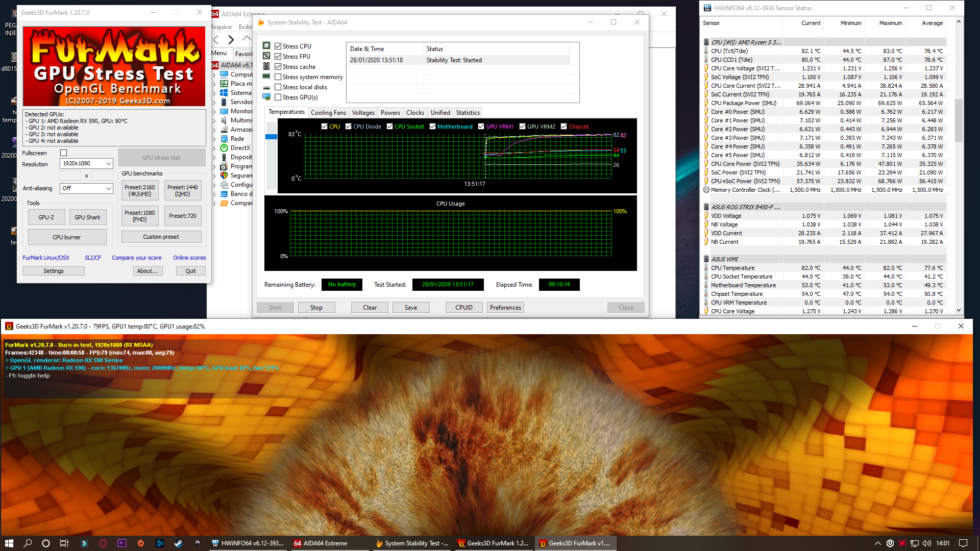Switch to Unified tab
The image size is (980, 551).
440,113
